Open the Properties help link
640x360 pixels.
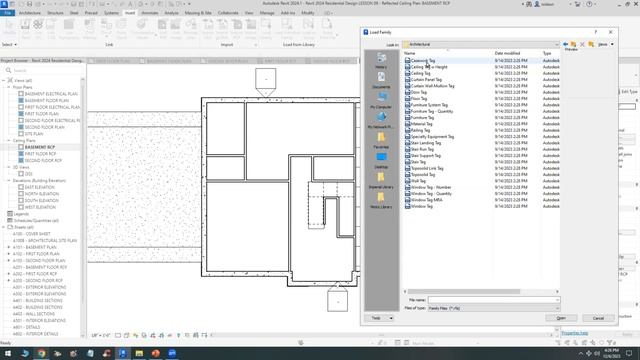pyautogui.click(x=575, y=333)
